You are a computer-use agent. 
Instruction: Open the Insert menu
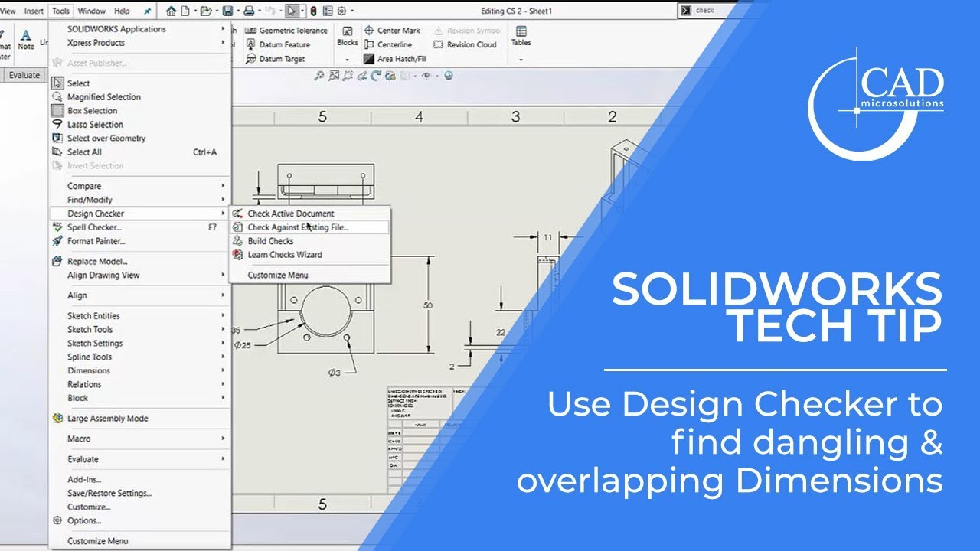(34, 11)
